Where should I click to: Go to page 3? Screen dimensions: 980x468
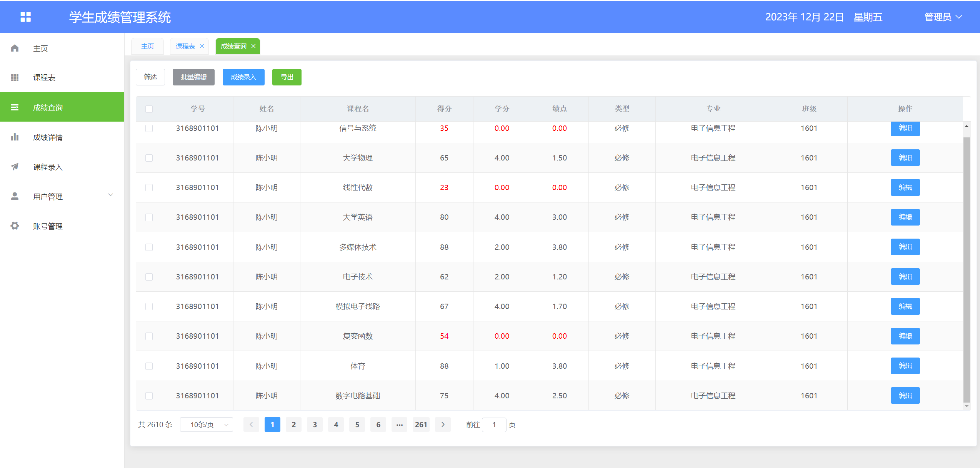[315, 425]
